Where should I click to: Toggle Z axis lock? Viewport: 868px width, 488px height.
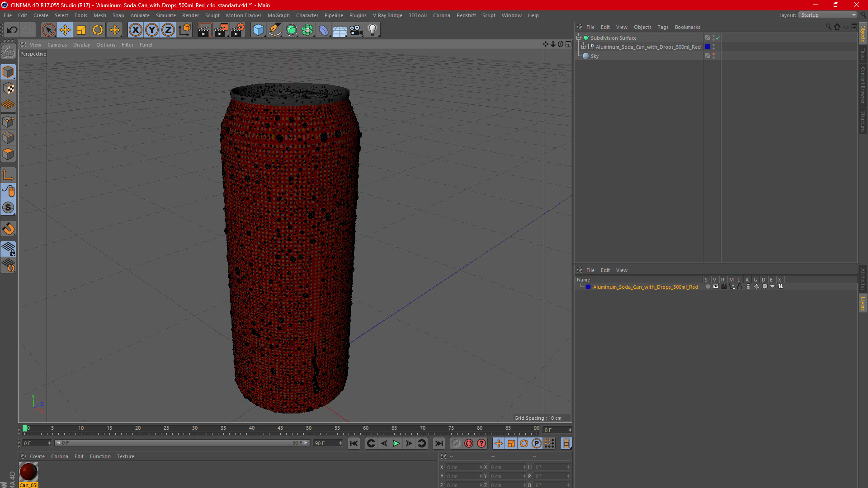coord(168,30)
